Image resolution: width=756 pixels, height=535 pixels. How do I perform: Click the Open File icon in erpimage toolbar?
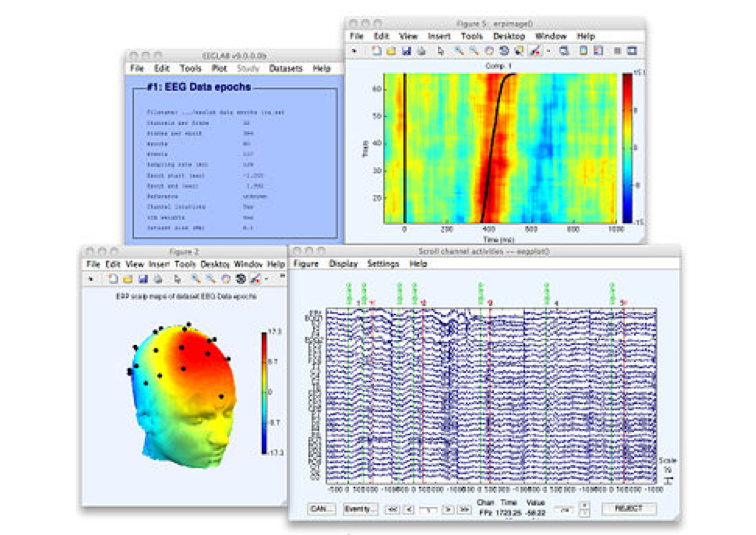(391, 51)
